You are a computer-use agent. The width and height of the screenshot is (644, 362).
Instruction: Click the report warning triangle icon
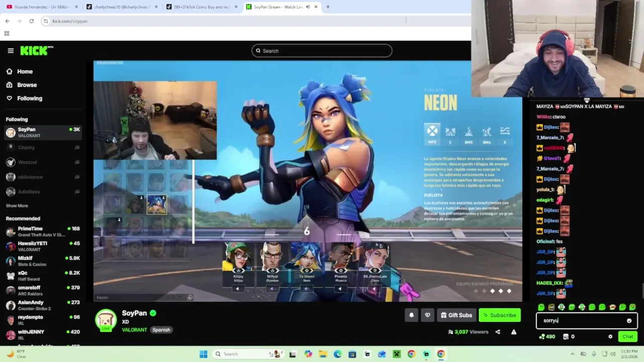pos(514,332)
